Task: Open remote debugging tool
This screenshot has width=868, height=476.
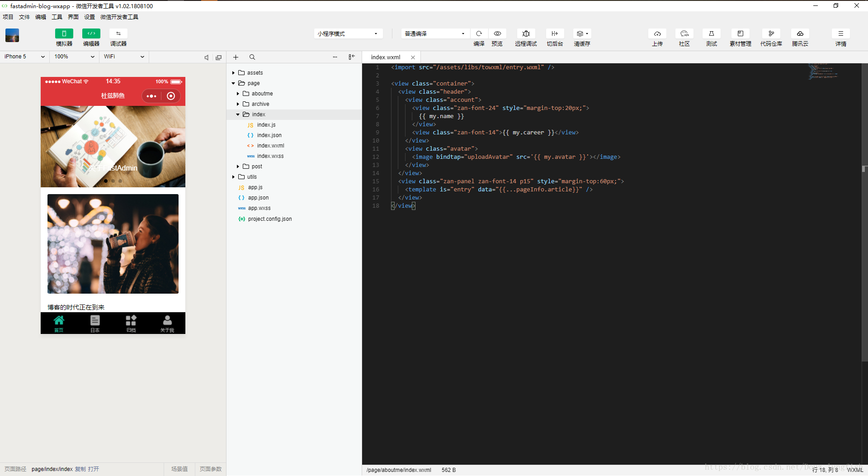Action: coord(526,33)
